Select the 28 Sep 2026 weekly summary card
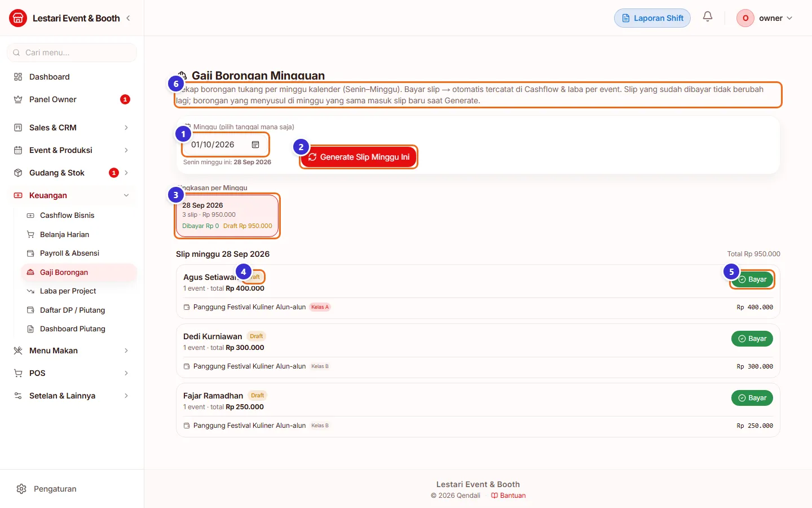Image resolution: width=812 pixels, height=508 pixels. pyautogui.click(x=227, y=216)
